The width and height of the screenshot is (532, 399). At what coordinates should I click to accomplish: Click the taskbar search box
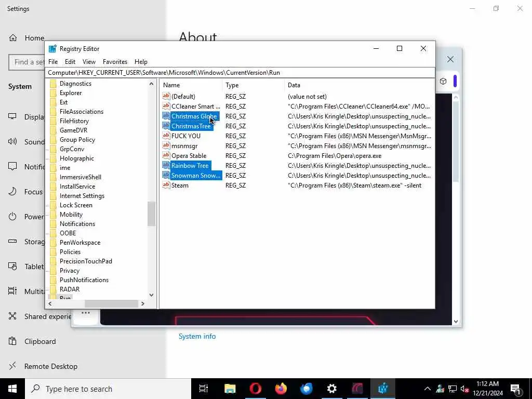tap(108, 389)
